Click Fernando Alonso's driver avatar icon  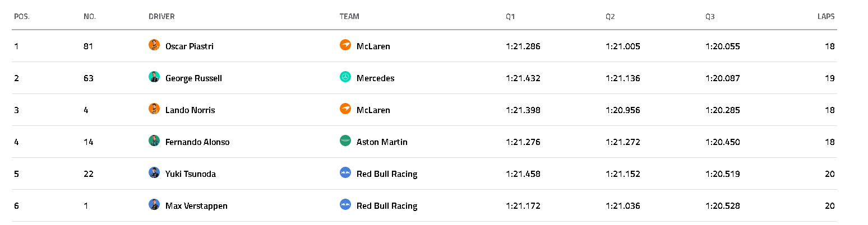click(x=154, y=141)
